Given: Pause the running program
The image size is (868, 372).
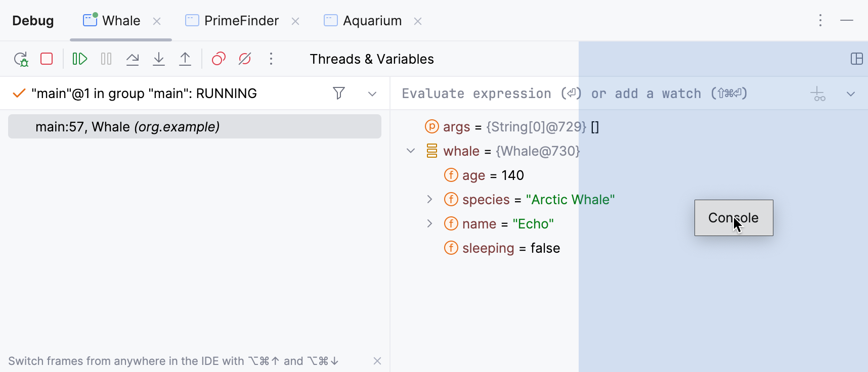Looking at the screenshot, I should (x=106, y=59).
